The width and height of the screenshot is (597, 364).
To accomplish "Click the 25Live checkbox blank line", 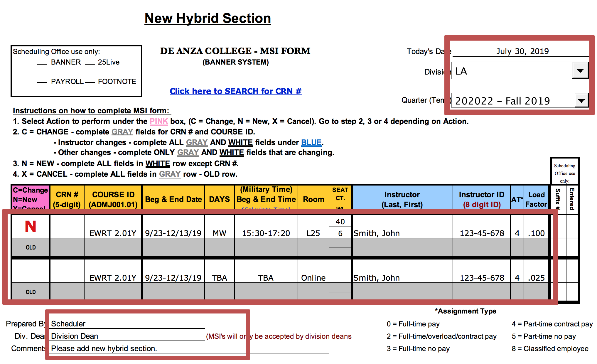I will pyautogui.click(x=90, y=64).
